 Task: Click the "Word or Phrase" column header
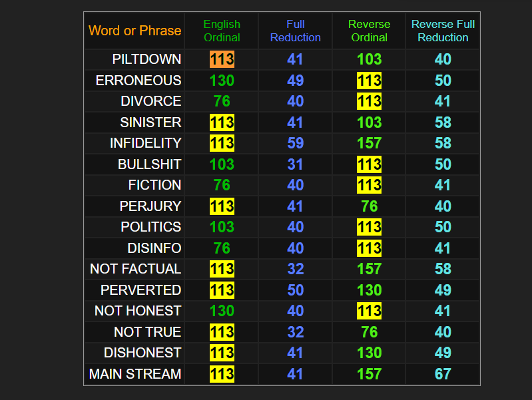click(x=134, y=31)
